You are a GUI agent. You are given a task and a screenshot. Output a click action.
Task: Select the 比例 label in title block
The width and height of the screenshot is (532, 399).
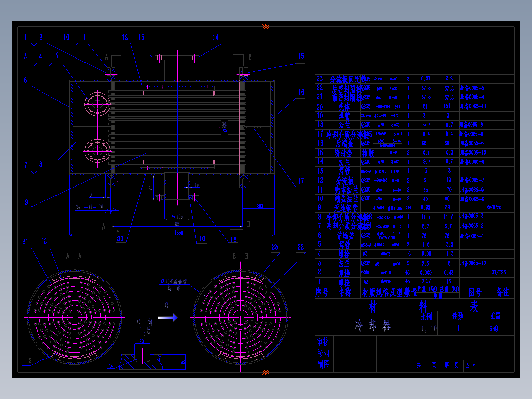click(426, 317)
